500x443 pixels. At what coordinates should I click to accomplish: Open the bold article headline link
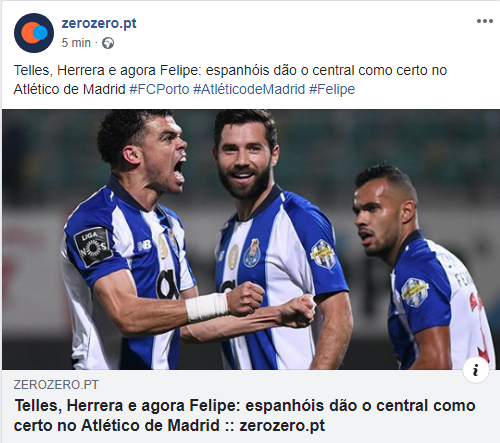[x=245, y=415]
